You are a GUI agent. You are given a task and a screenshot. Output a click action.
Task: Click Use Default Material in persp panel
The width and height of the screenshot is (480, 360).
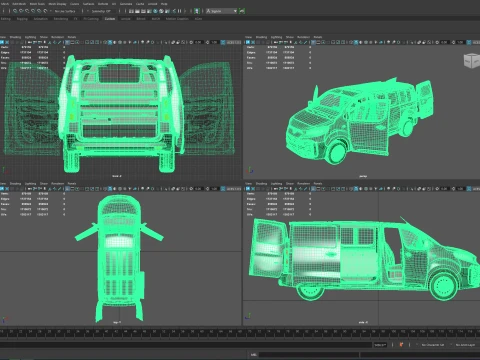pyautogui.click(x=361, y=42)
